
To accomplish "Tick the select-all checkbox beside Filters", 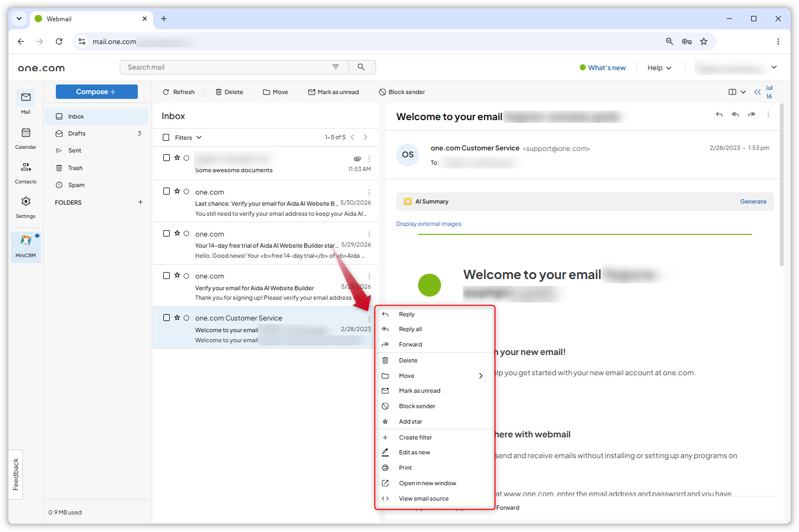I will click(166, 138).
